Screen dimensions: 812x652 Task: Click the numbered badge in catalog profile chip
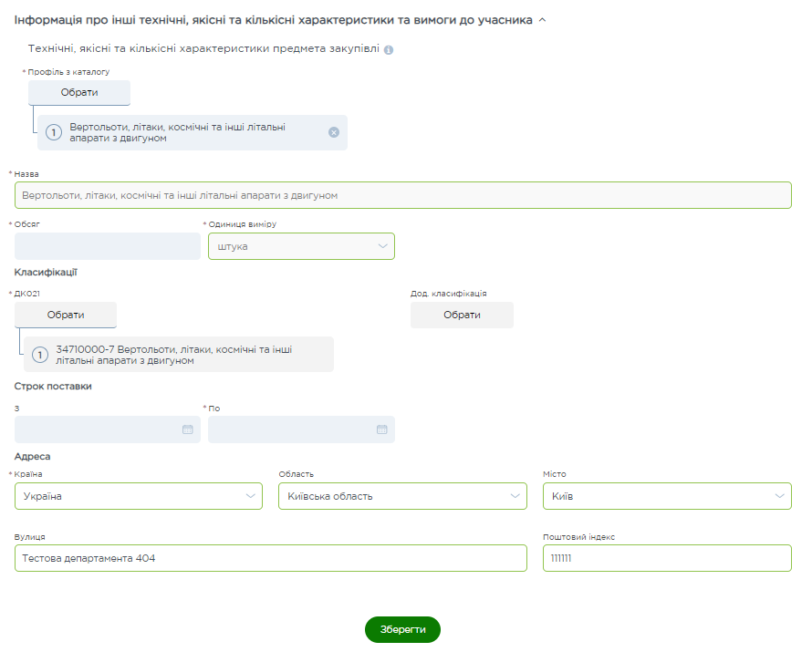tap(54, 132)
